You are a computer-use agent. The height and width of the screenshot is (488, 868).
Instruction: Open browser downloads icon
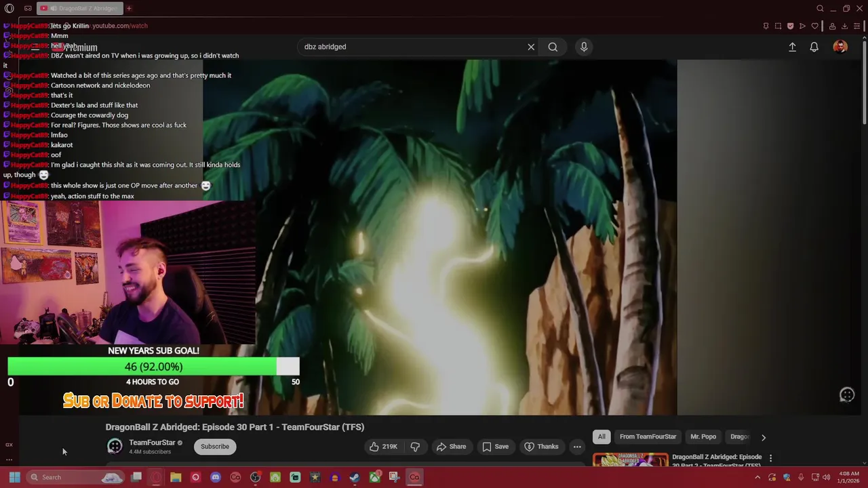pos(844,26)
